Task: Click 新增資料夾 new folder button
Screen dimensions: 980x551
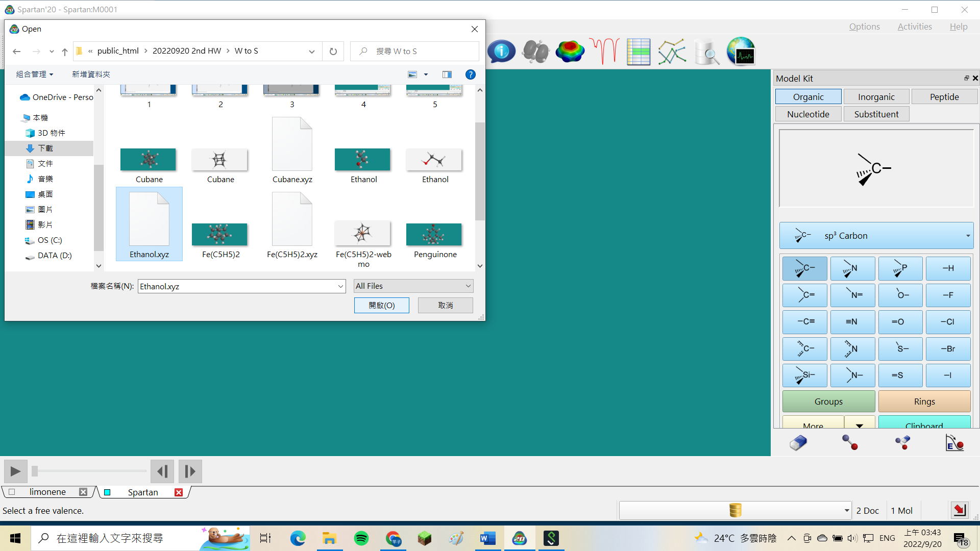Action: [x=91, y=74]
